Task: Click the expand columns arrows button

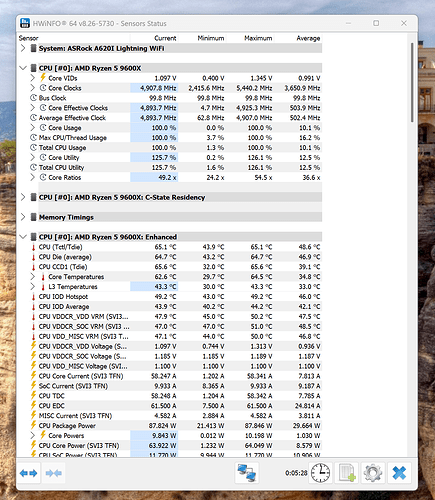Action: [28, 473]
